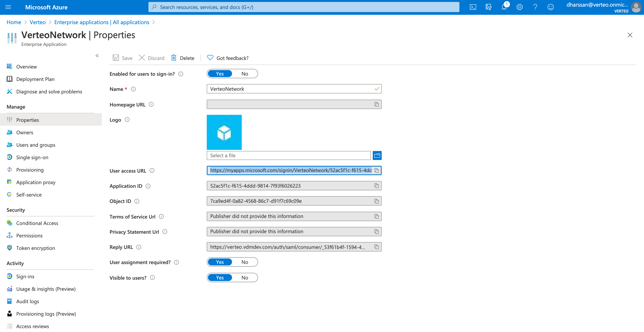This screenshot has width=644, height=332.
Task: Click the Save button
Action: (122, 58)
